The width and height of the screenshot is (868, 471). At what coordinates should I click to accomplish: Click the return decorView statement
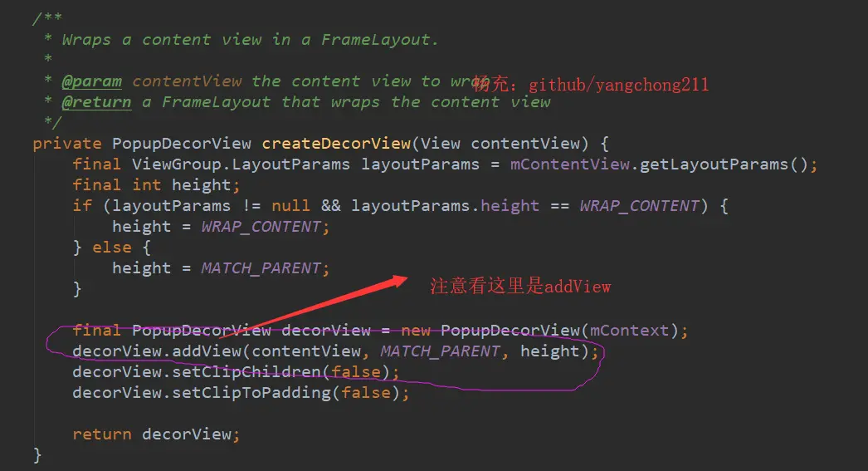(x=156, y=434)
